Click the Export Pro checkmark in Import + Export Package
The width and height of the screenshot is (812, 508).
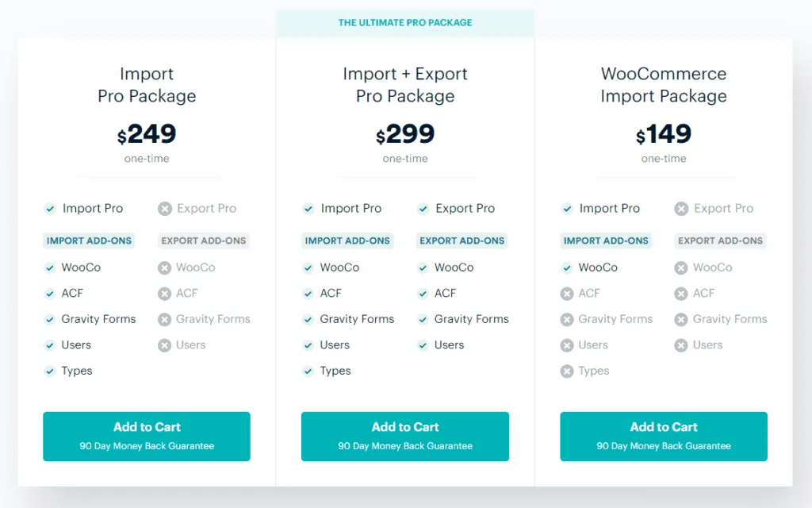pos(423,209)
